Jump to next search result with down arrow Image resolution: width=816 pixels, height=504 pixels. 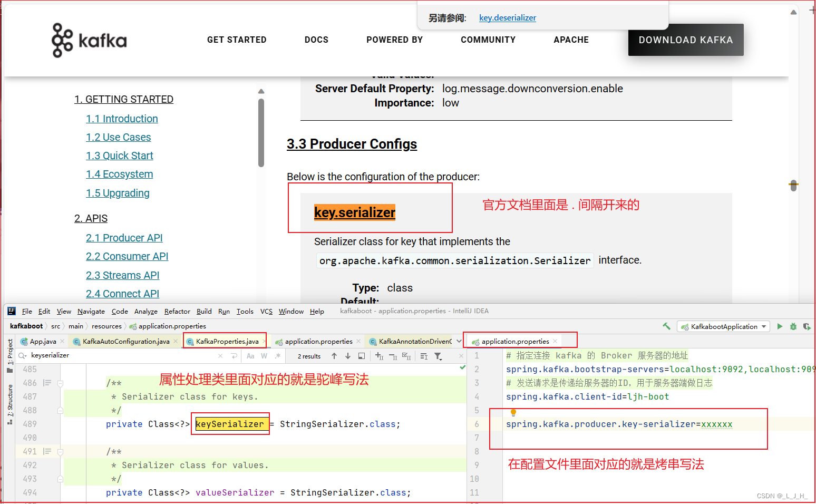tap(348, 356)
